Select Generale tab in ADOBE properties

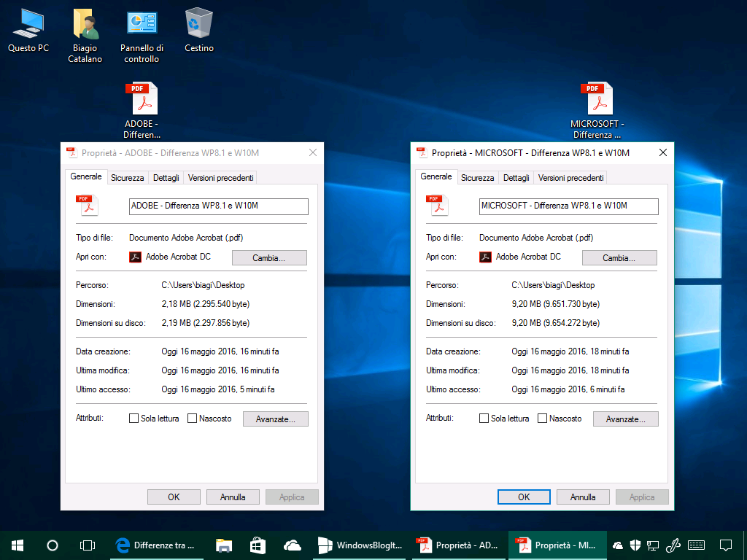click(86, 176)
